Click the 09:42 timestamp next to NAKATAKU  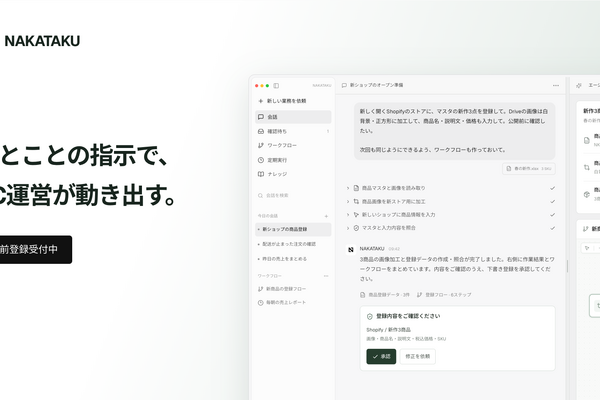coord(394,249)
